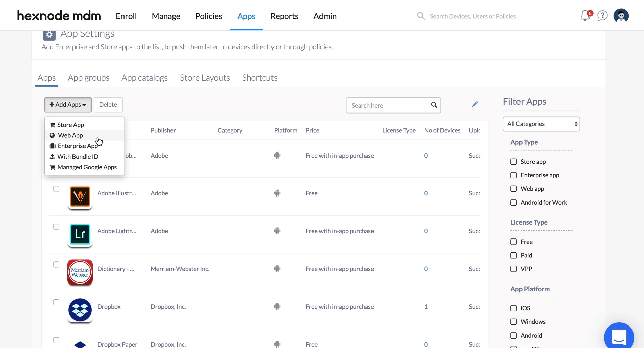Open the user profile avatar
The image size is (644, 348).
pyautogui.click(x=621, y=16)
